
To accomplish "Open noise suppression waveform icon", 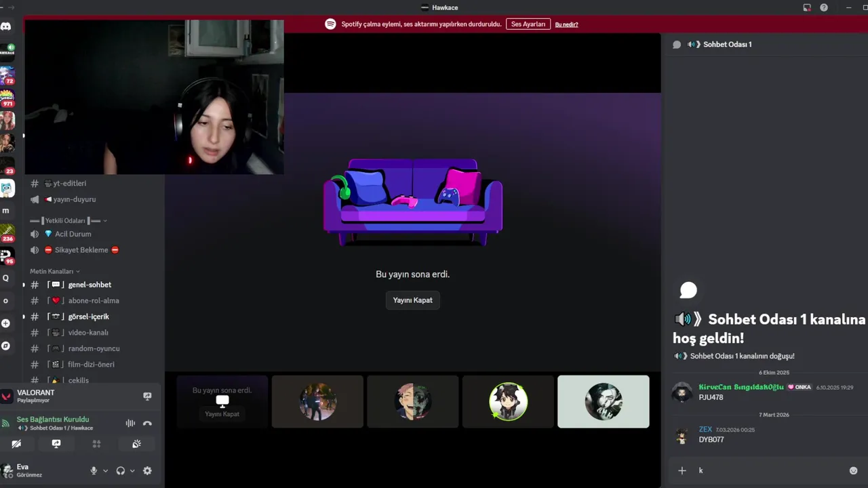I will click(130, 423).
